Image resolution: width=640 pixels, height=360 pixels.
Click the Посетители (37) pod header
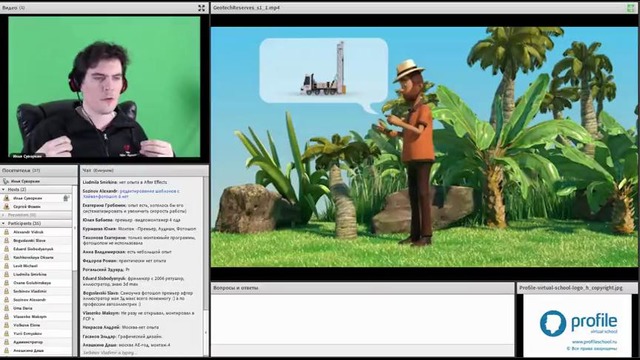click(x=39, y=171)
